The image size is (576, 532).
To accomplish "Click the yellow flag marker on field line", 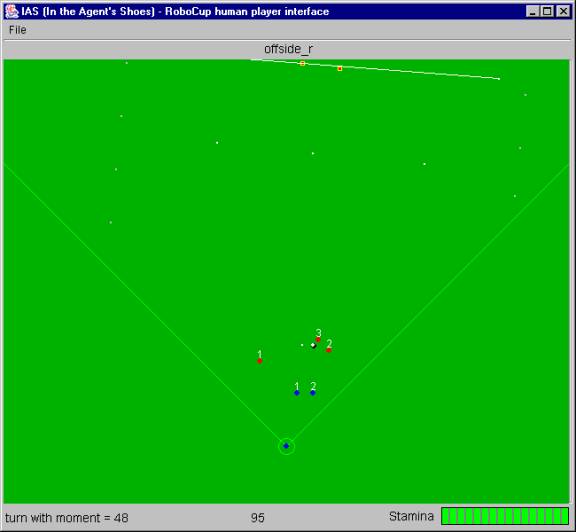I will 302,64.
